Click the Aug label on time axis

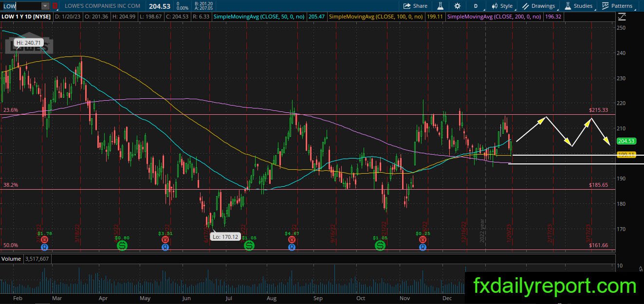pyautogui.click(x=272, y=298)
